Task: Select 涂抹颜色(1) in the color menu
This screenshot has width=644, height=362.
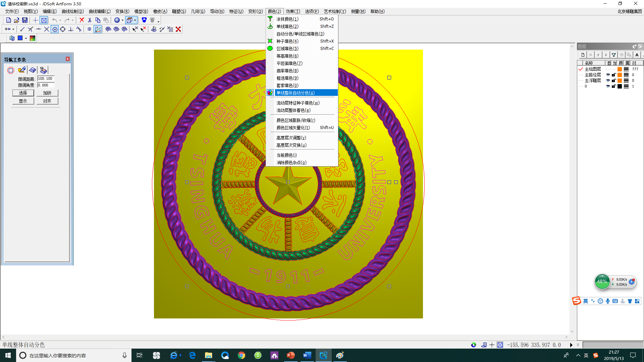Action: pyautogui.click(x=302, y=19)
